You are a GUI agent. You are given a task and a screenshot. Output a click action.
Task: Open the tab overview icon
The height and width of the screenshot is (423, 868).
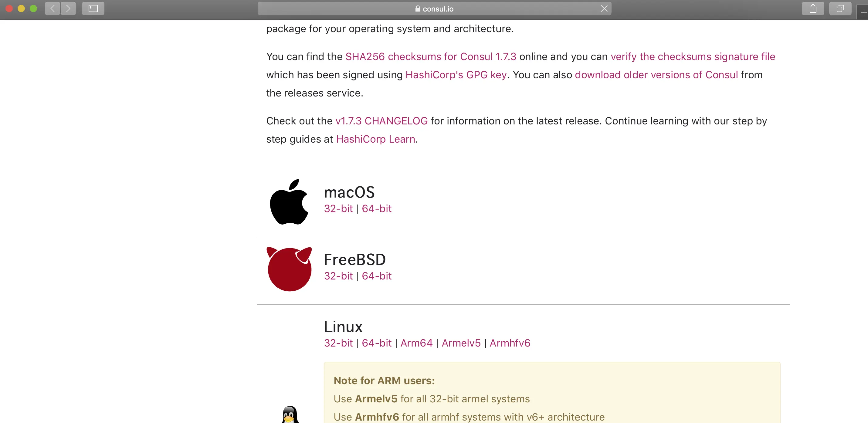tap(840, 8)
